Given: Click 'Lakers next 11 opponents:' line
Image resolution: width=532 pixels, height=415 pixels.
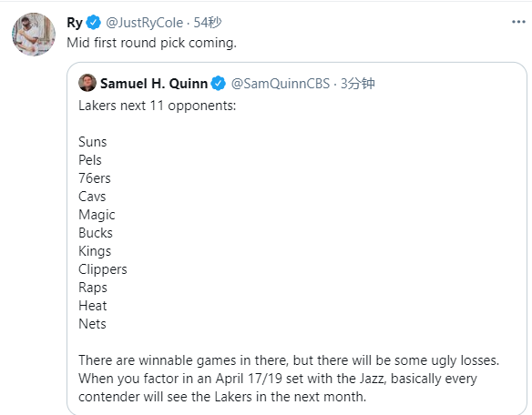Looking at the screenshot, I should pos(157,106).
